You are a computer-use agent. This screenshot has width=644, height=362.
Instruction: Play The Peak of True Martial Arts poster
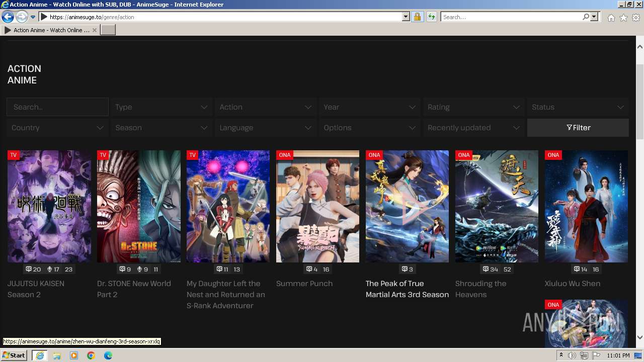click(x=408, y=206)
